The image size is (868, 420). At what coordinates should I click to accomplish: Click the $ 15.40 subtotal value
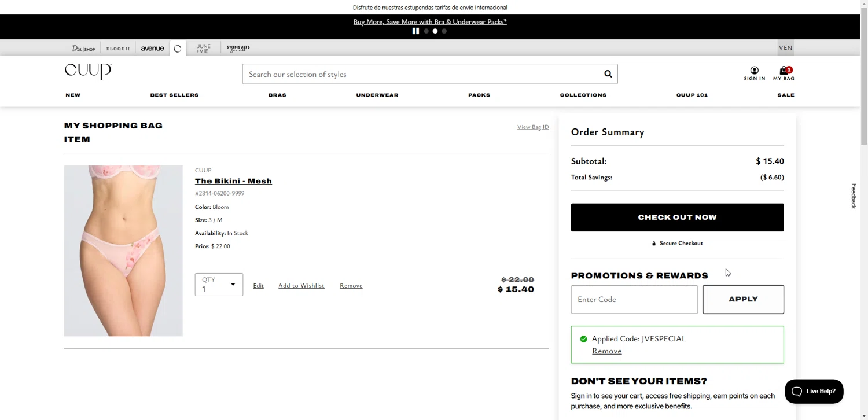pos(770,161)
